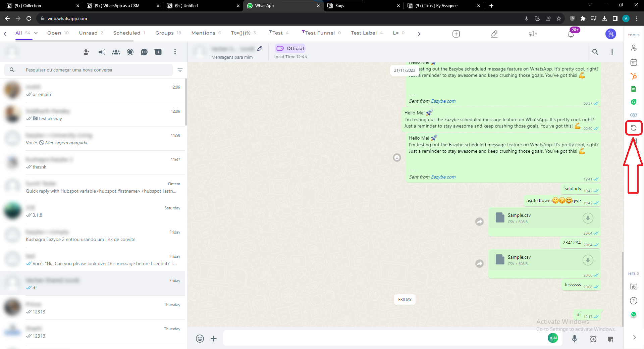Download Sample.csv sent at 20:08
The height and width of the screenshot is (349, 644).
(x=588, y=260)
